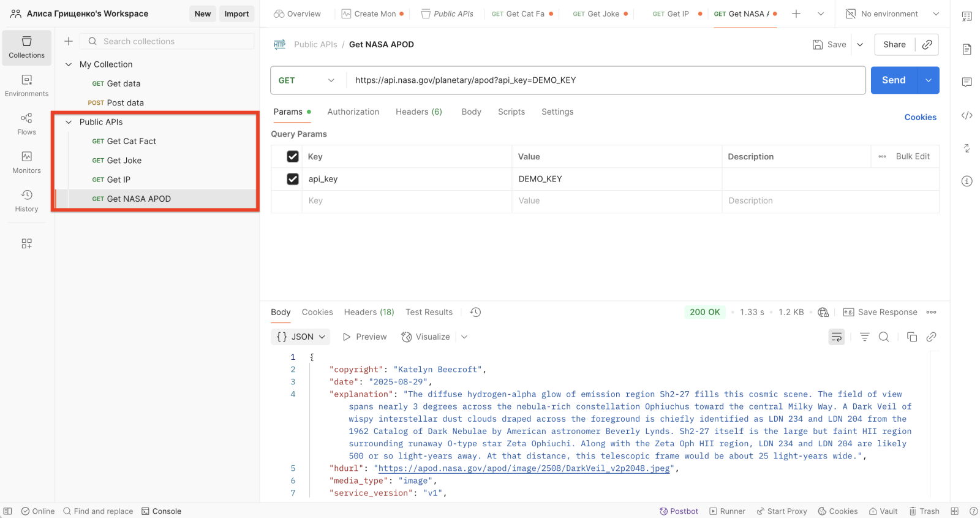
Task: Open the tabs overflow chevron
Action: pos(821,13)
